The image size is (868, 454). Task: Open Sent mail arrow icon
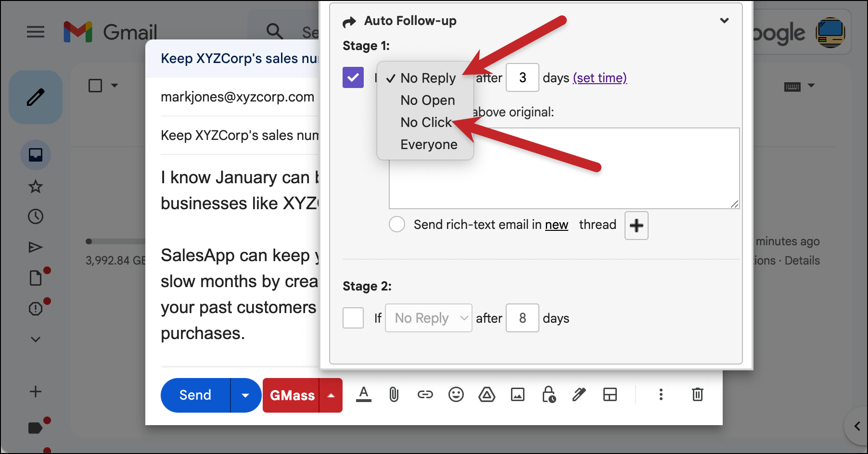tap(36, 247)
